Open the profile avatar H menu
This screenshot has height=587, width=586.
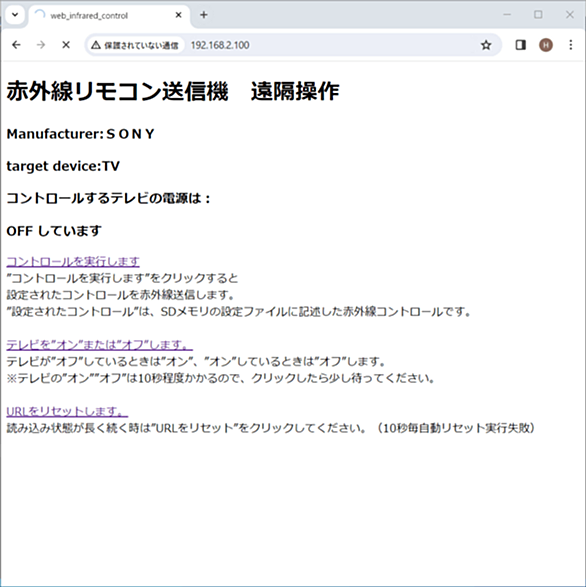546,45
